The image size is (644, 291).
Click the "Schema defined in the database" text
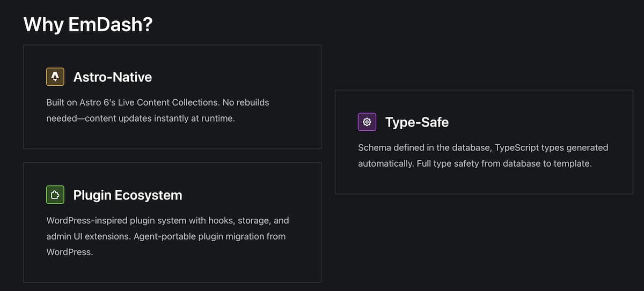[x=424, y=147]
